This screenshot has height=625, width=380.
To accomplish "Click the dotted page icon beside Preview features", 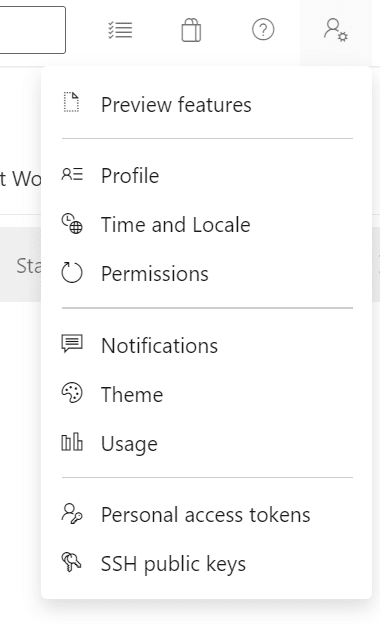I will click(x=72, y=102).
